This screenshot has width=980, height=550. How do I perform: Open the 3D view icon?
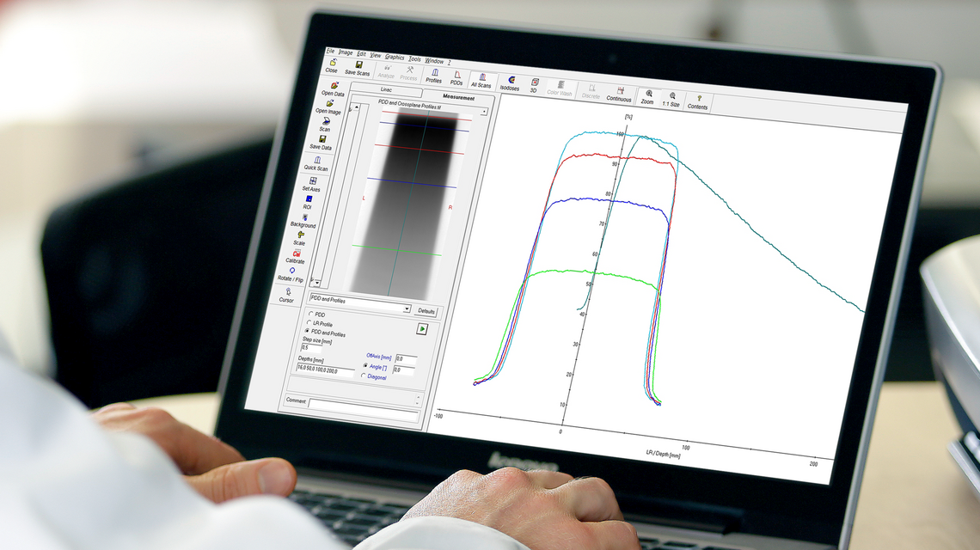point(534,85)
